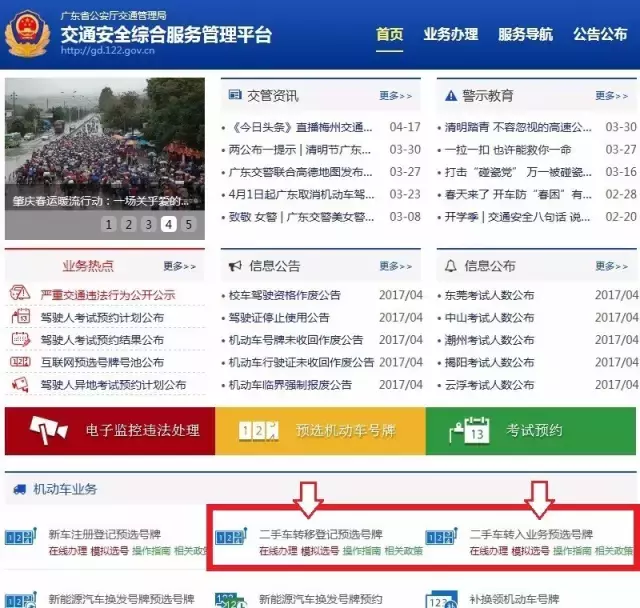Click the 机动车业务 truck icon
Screen dimensions: 640x608
coord(20,489)
